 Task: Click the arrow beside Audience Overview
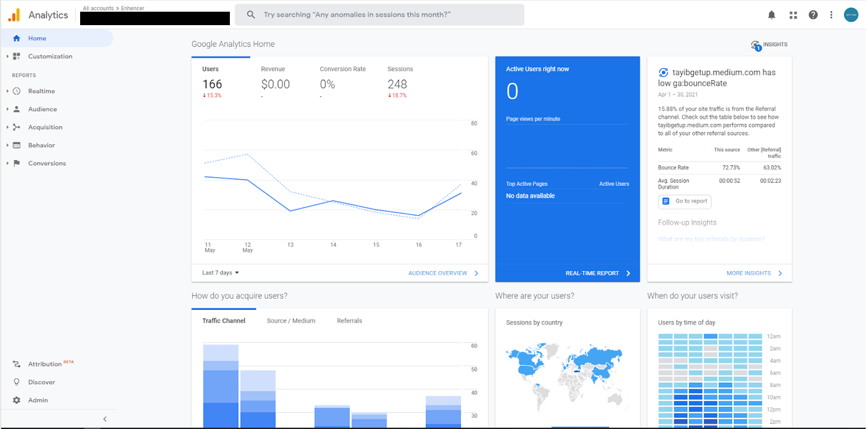click(x=477, y=273)
